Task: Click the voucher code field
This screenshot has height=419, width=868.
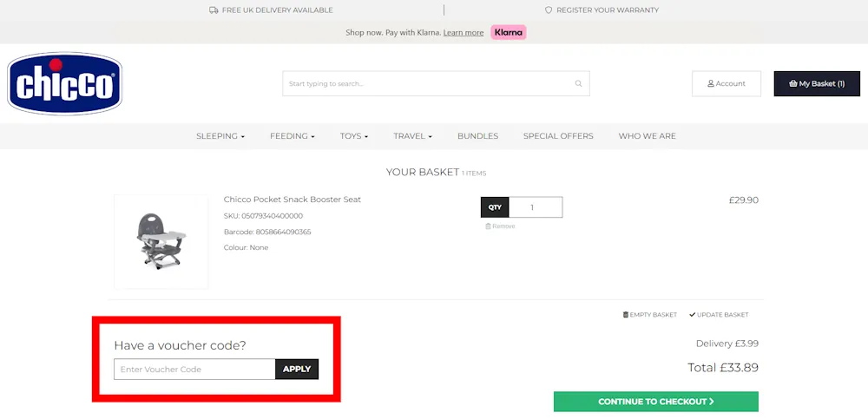Action: click(194, 370)
